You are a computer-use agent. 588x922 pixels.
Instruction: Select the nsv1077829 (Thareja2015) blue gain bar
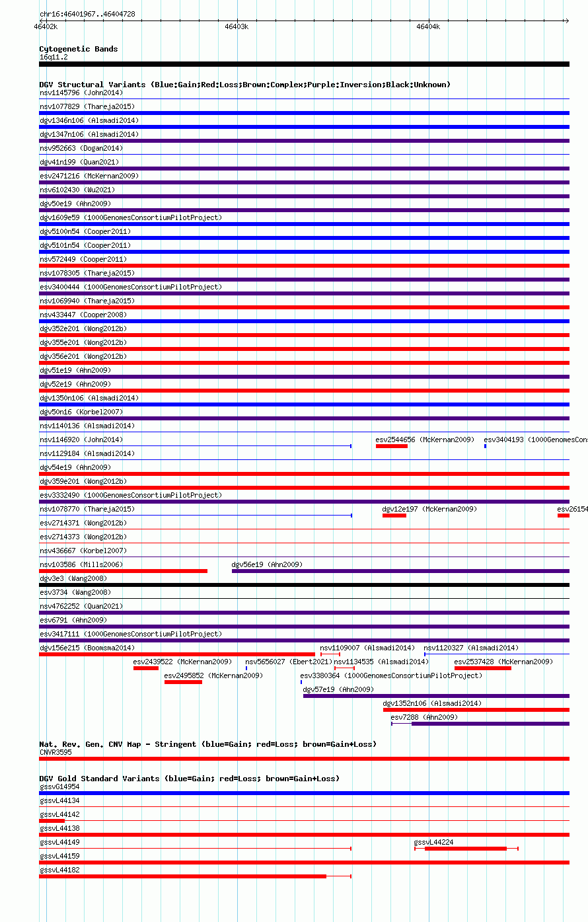304,113
